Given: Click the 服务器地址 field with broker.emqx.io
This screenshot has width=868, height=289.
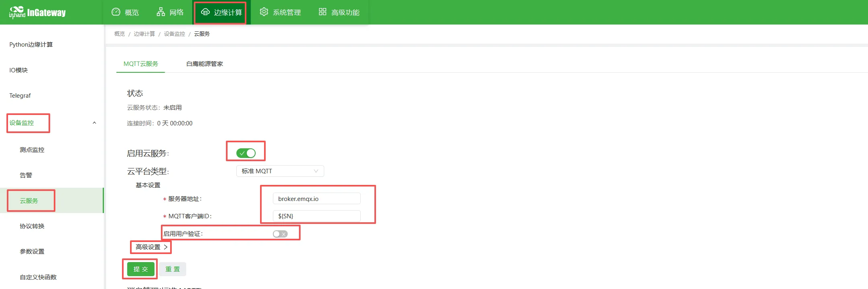Looking at the screenshot, I should coord(317,199).
